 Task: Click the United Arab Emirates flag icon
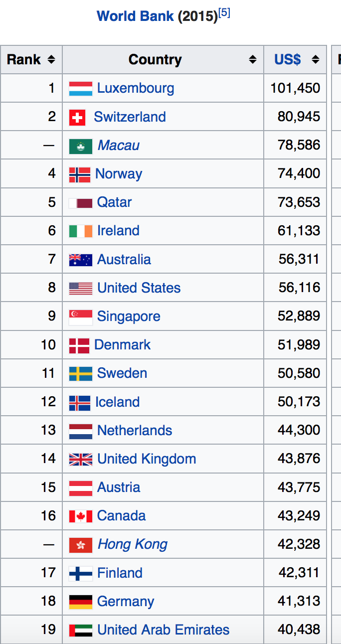(80, 630)
